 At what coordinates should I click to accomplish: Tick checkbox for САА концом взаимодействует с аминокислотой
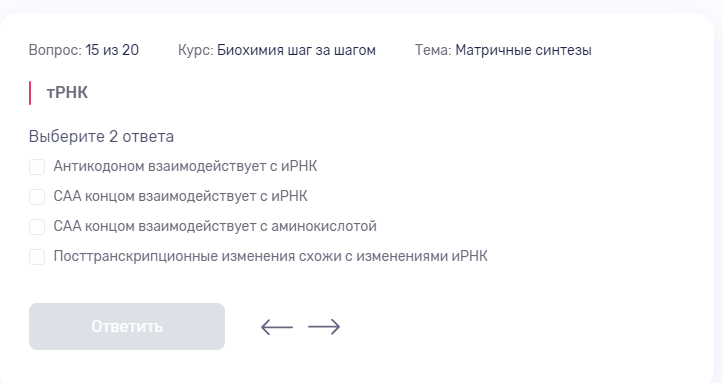(x=37, y=227)
